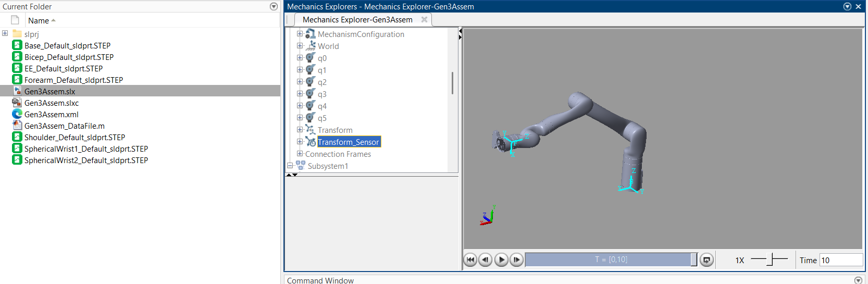Open Current Folder panel actions menu

(274, 7)
